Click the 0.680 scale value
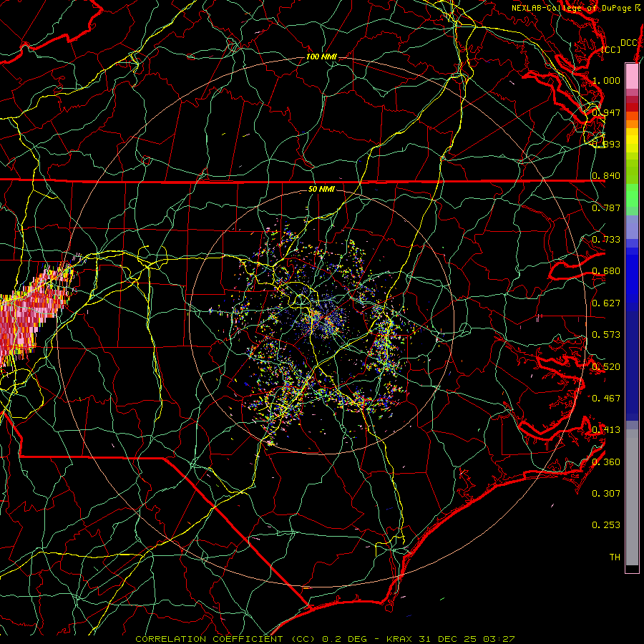Screen dimensions: 644x644 pyautogui.click(x=606, y=270)
